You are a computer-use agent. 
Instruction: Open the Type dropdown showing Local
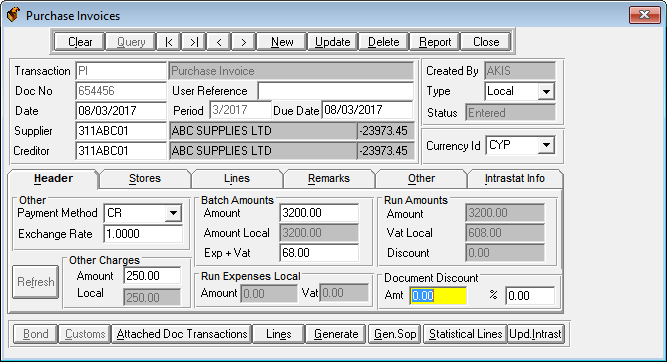546,91
